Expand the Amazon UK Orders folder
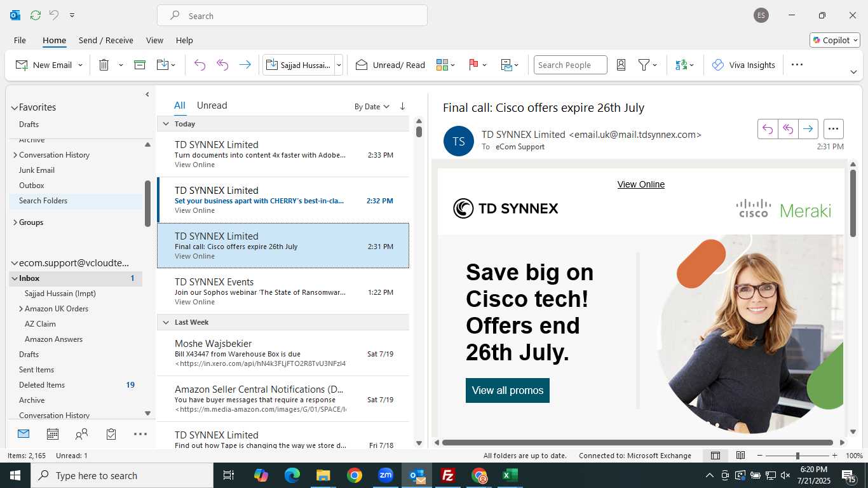The image size is (868, 488). tap(21, 309)
